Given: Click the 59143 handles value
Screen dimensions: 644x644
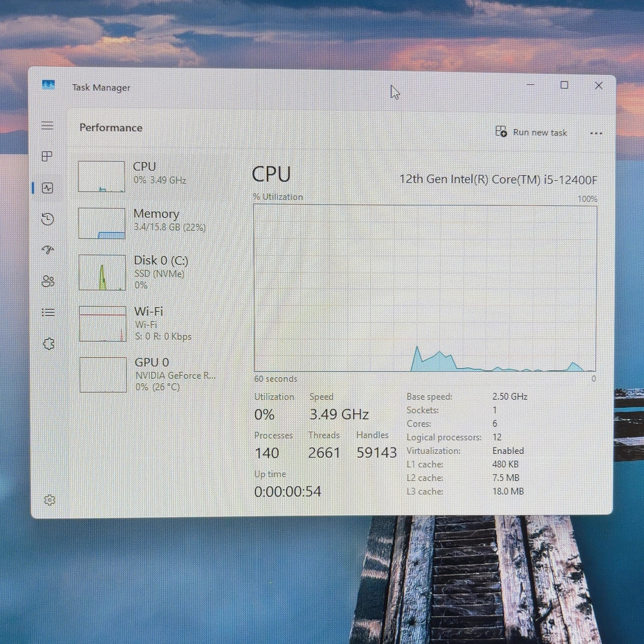Looking at the screenshot, I should [x=377, y=453].
